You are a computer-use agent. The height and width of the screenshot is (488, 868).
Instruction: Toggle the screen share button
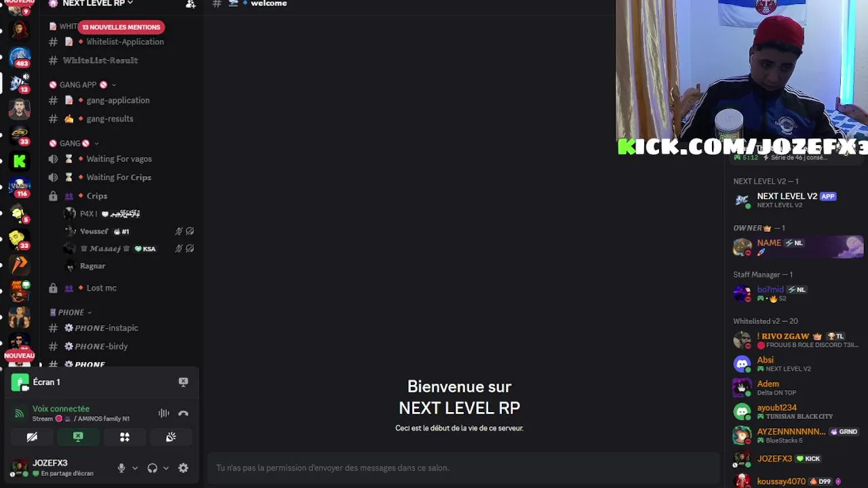click(78, 437)
